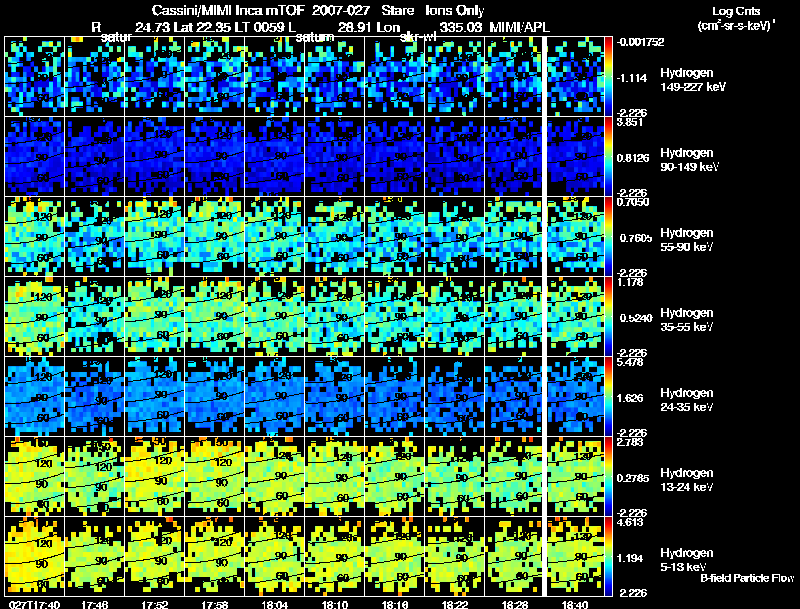The width and height of the screenshot is (800, 609).
Task: Click the 0.2785 scale midpoint value
Action: 633,478
